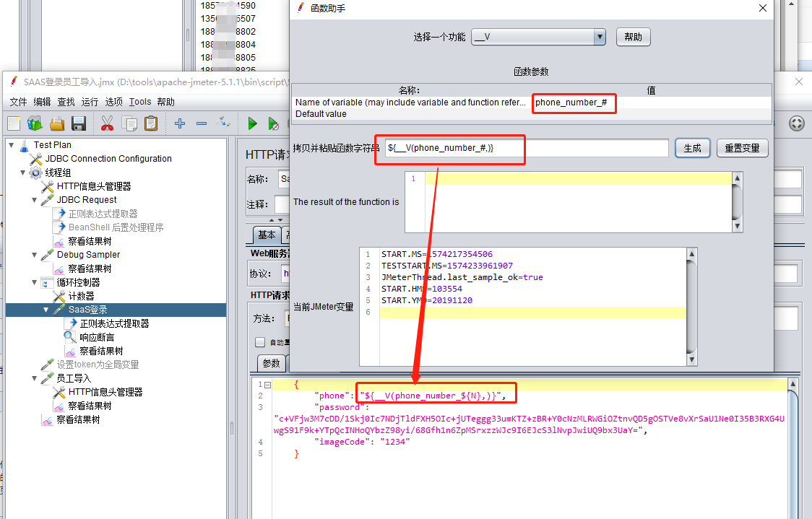Save the test plan with floppy icon

[x=79, y=123]
